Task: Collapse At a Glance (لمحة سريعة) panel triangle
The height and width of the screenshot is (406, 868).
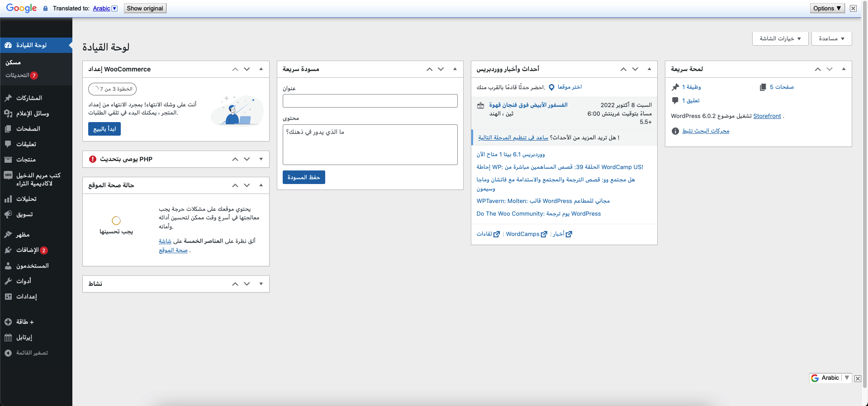Action: pos(844,69)
